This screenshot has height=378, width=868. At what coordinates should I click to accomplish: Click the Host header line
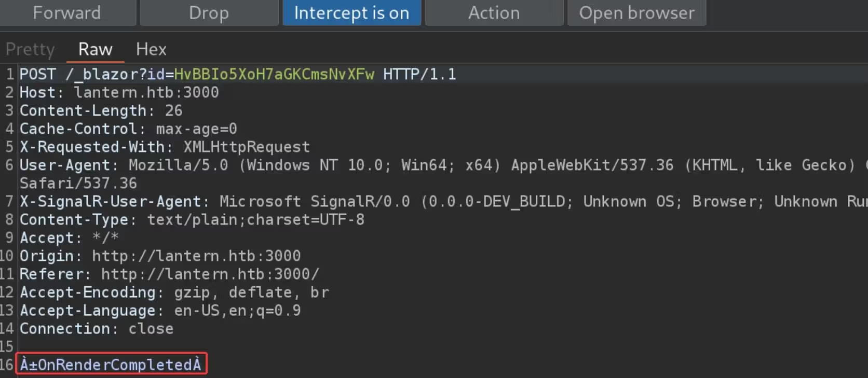pyautogui.click(x=119, y=92)
